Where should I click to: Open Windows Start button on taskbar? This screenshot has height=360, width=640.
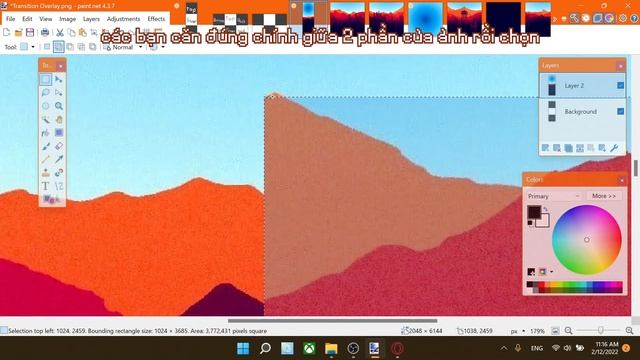243,349
